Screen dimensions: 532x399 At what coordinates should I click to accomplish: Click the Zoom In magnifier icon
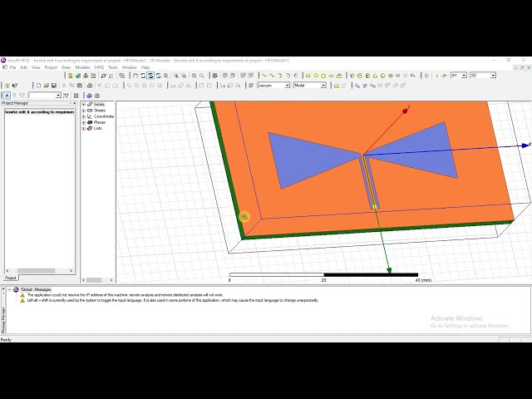194,76
